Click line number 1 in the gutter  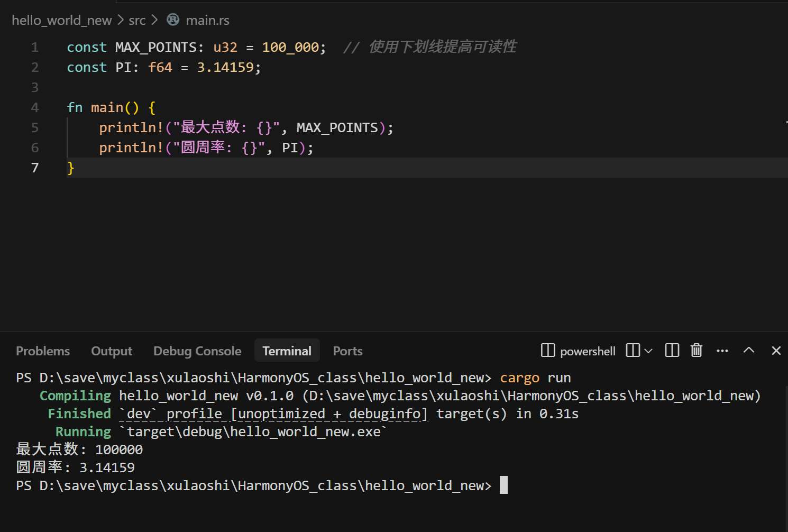point(35,48)
